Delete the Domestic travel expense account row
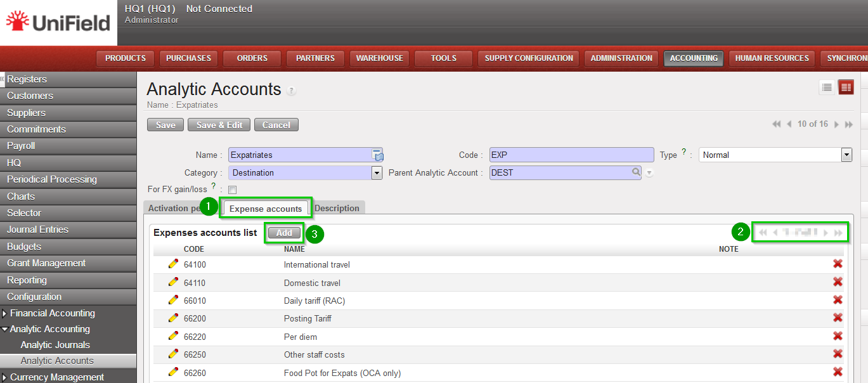 (x=838, y=282)
